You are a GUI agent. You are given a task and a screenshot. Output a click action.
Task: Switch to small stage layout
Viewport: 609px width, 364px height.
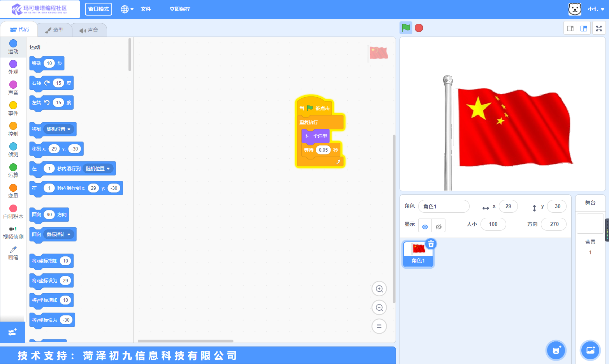[570, 28]
